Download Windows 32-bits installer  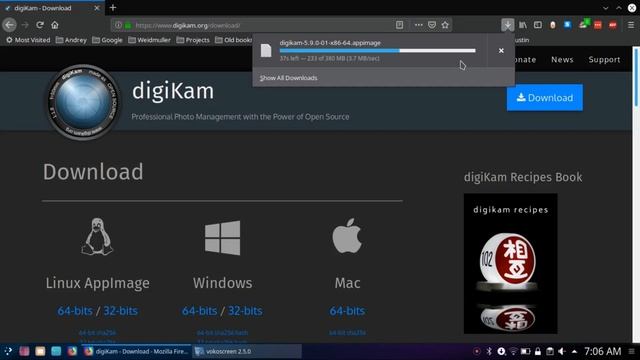click(x=245, y=311)
